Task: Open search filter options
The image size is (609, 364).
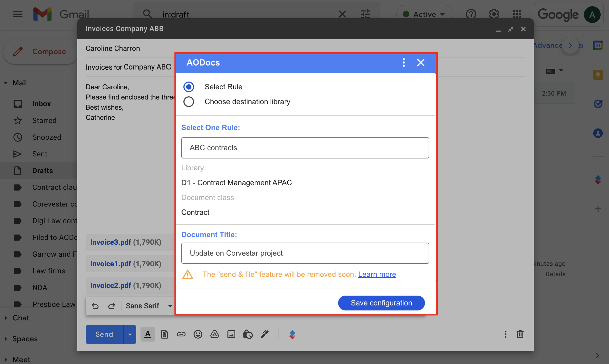Action: click(365, 14)
